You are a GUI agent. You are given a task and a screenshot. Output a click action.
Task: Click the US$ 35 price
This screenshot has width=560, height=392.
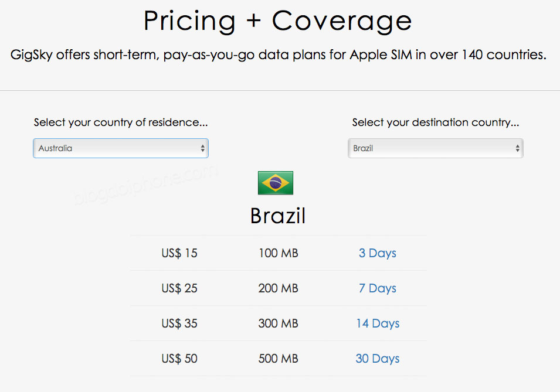click(179, 323)
